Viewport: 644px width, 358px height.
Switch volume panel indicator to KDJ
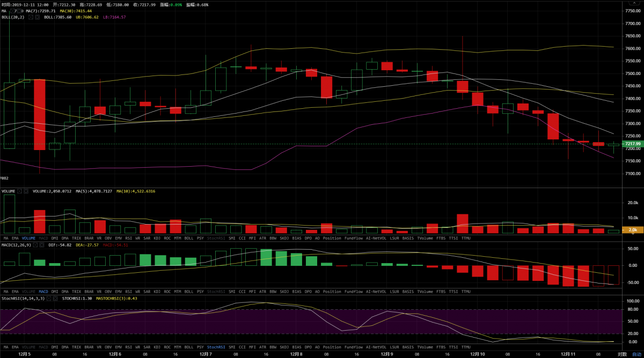click(x=157, y=238)
